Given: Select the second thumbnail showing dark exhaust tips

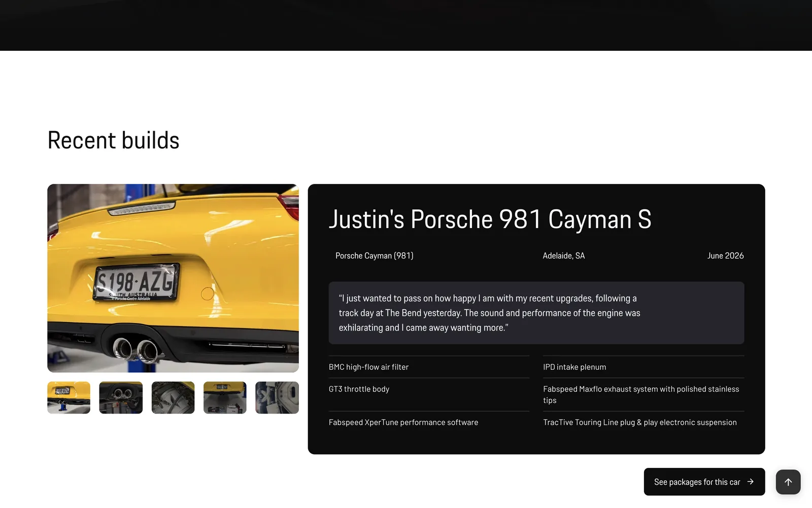Looking at the screenshot, I should pos(121,398).
